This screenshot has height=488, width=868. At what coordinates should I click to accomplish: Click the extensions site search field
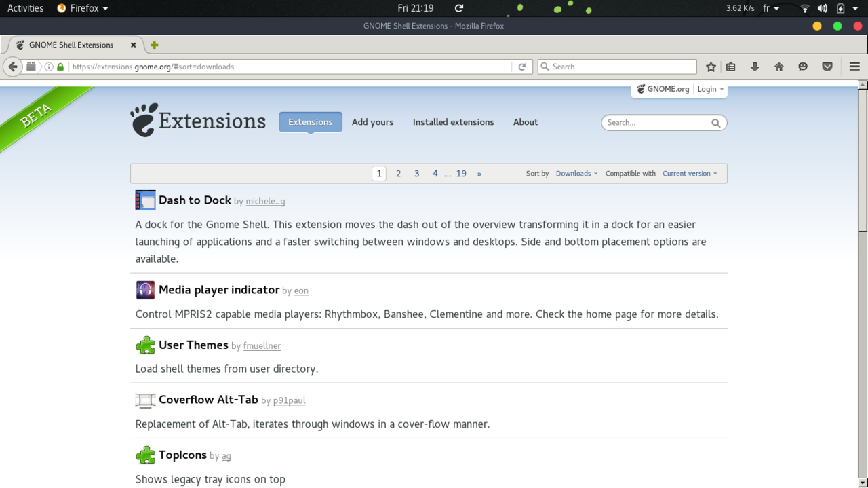[x=656, y=123]
